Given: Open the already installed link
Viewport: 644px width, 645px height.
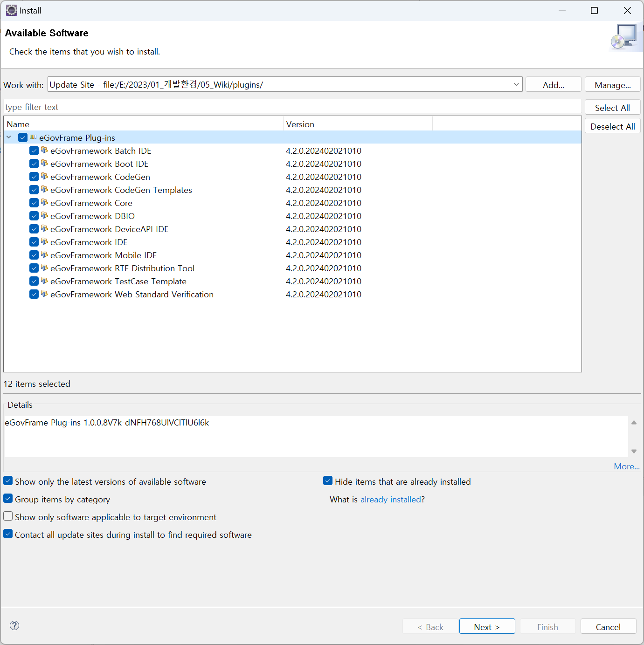Looking at the screenshot, I should [390, 500].
